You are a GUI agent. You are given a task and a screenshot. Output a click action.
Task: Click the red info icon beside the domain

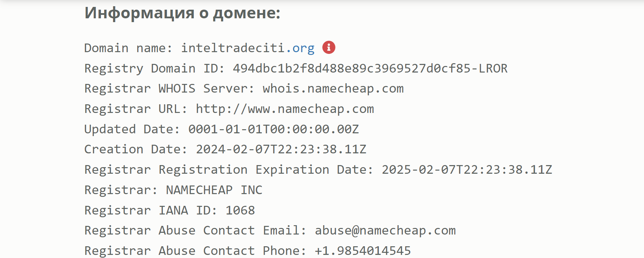tap(329, 47)
